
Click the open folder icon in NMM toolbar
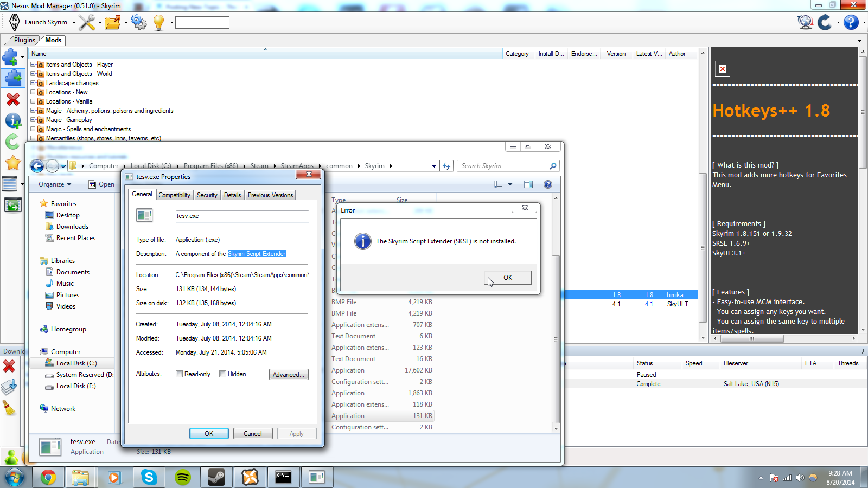tap(113, 22)
